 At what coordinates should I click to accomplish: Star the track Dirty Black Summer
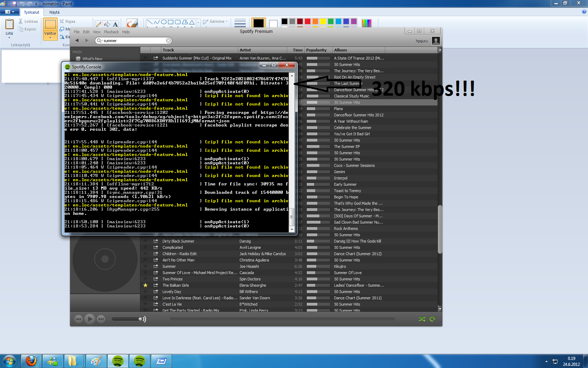click(145, 241)
